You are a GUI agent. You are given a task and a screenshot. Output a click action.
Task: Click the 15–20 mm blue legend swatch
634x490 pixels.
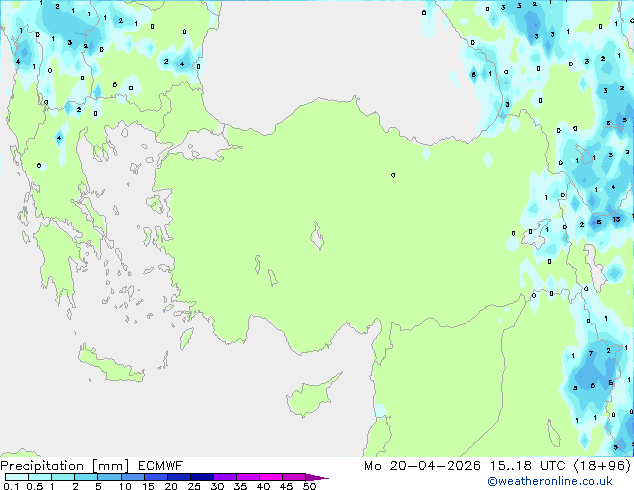coord(156,477)
